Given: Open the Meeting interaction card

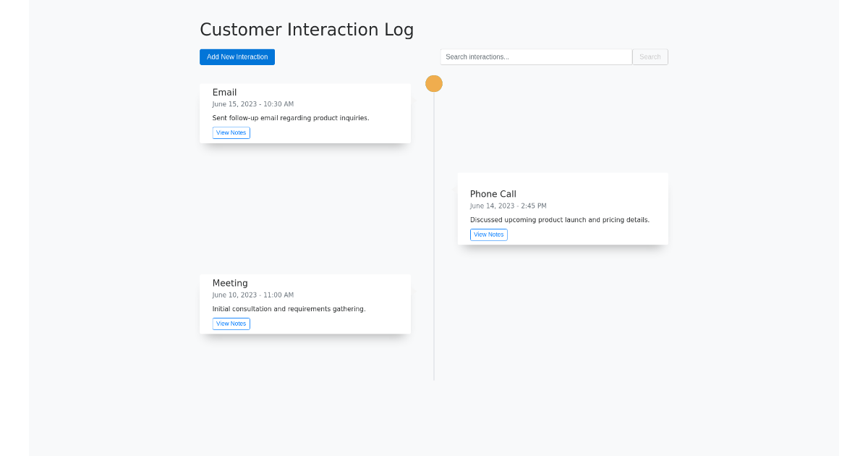Looking at the screenshot, I should point(305,304).
